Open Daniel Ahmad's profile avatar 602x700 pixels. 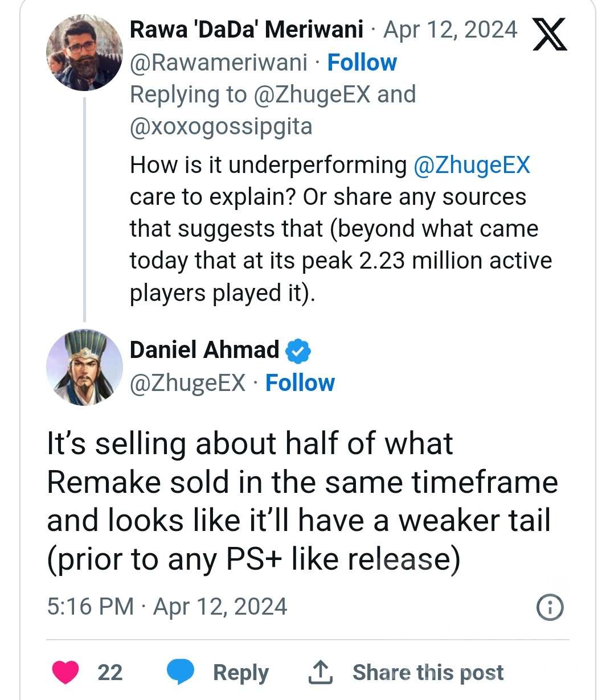pos(84,367)
